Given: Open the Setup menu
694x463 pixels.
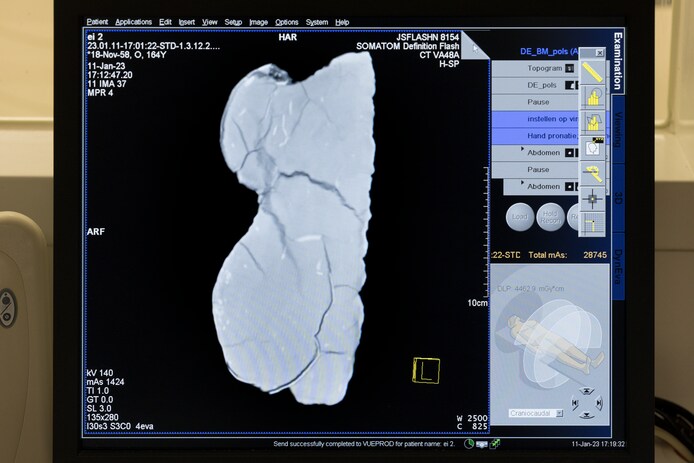Looking at the screenshot, I should click(x=233, y=22).
